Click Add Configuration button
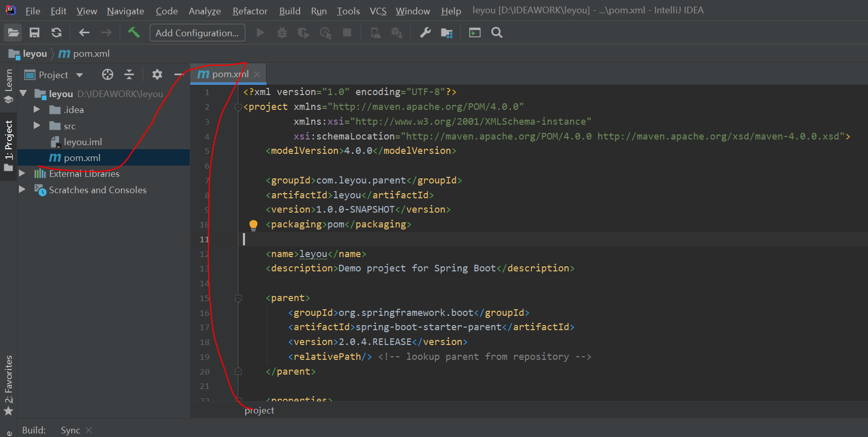Viewport: 868px width, 437px height. point(197,33)
